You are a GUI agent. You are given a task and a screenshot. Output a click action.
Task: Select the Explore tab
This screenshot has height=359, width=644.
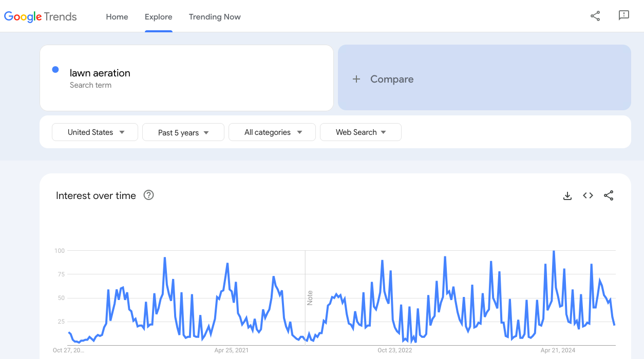(x=158, y=17)
